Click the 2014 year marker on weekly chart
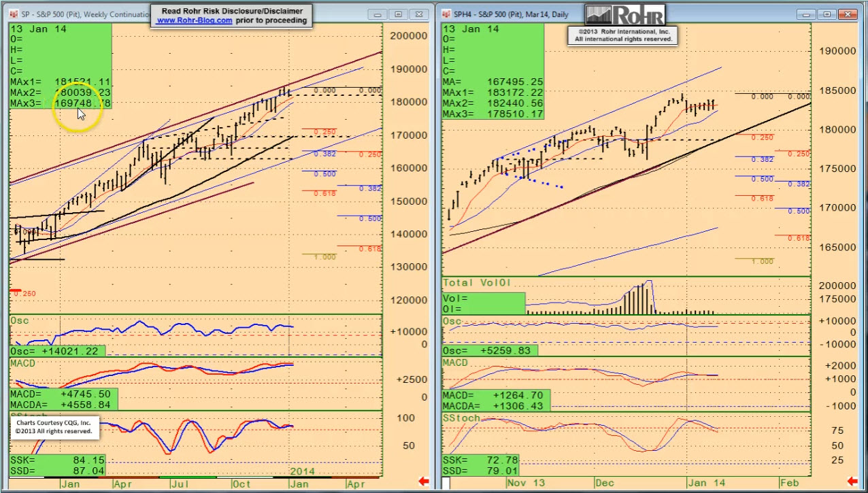 tap(303, 471)
